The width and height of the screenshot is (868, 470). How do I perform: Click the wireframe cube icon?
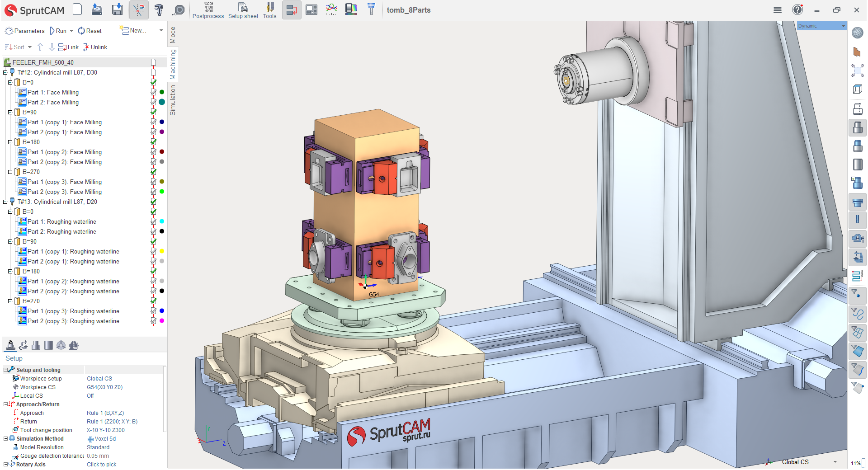point(857,89)
